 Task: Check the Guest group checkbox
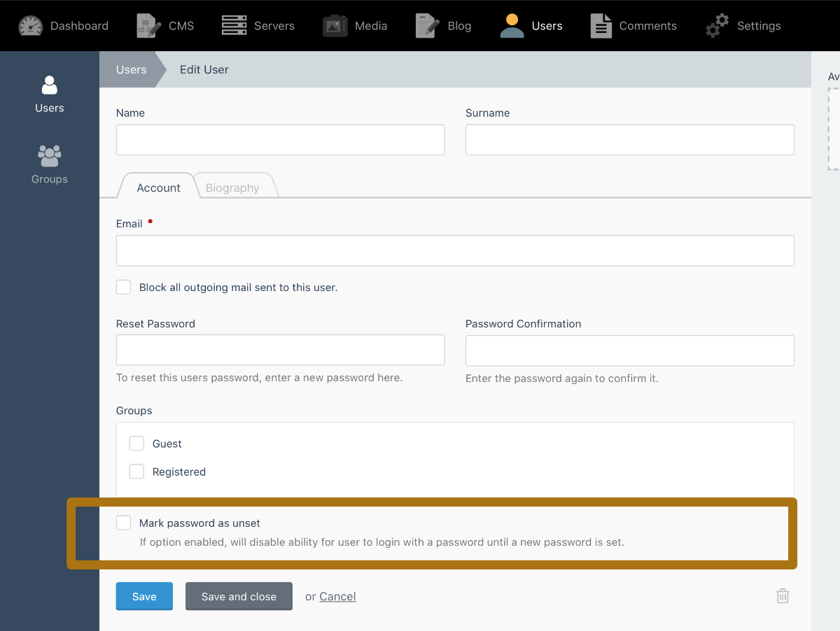[x=136, y=444]
